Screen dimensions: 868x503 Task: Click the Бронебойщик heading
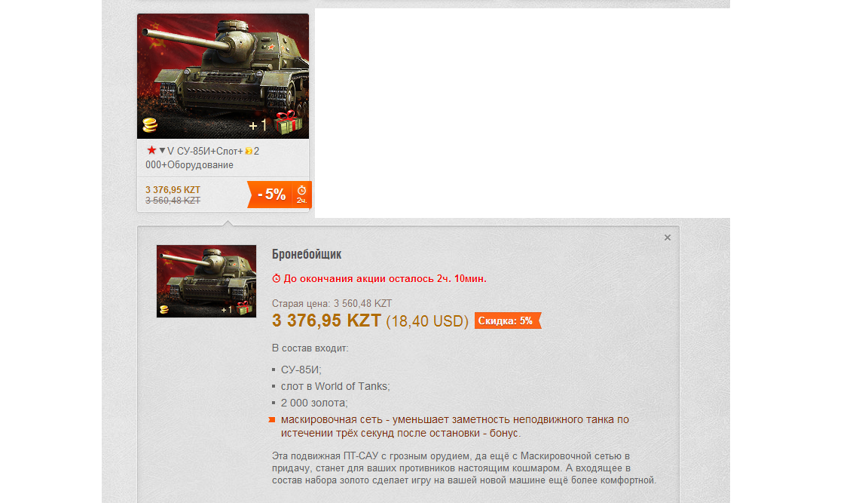pyautogui.click(x=307, y=254)
